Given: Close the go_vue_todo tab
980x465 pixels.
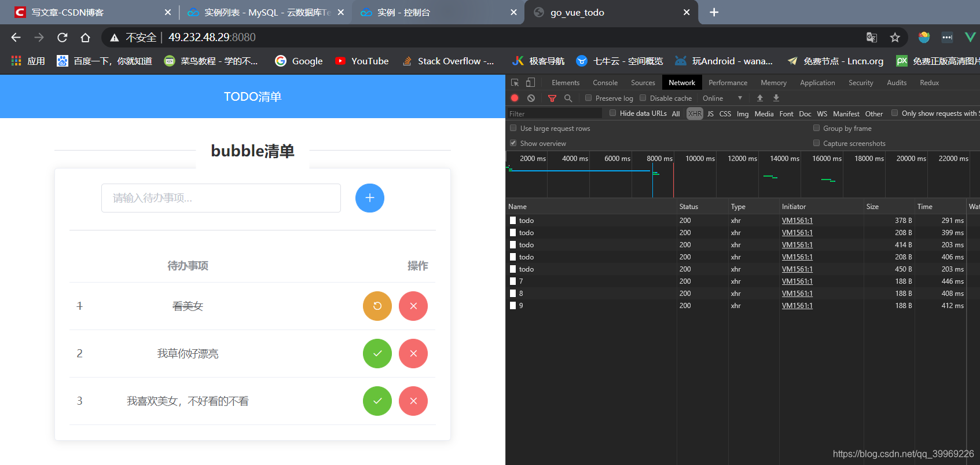Looking at the screenshot, I should pos(687,12).
